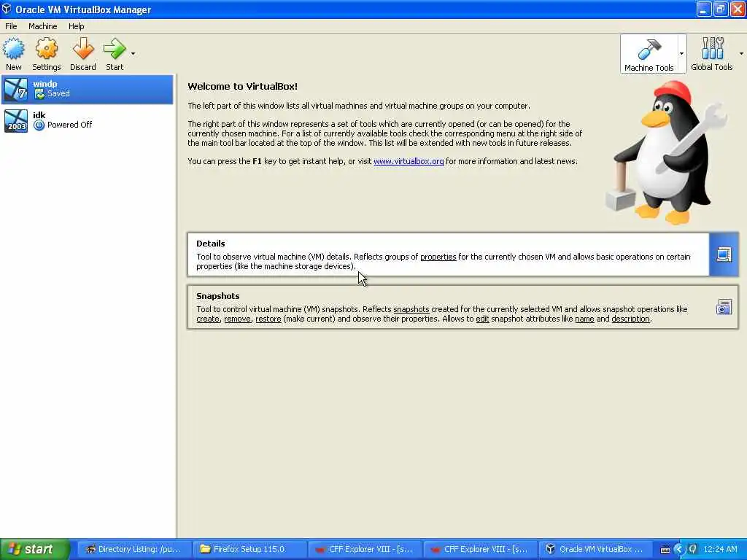Visit the www.virtualbox.org link
This screenshot has width=747, height=560.
(409, 161)
